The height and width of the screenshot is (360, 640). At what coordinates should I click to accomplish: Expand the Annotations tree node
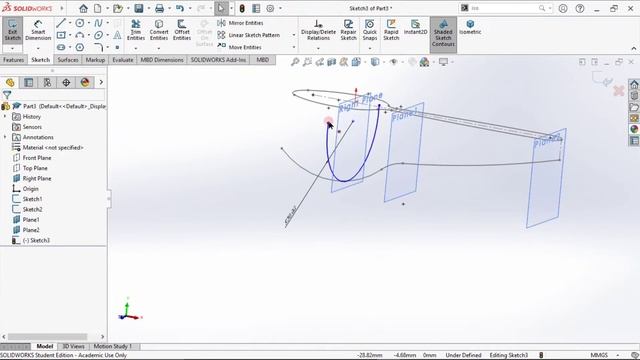(x=5, y=137)
